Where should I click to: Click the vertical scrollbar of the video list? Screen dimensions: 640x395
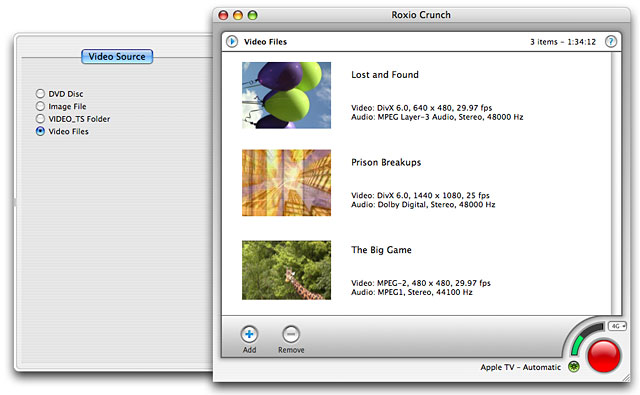[x=616, y=183]
